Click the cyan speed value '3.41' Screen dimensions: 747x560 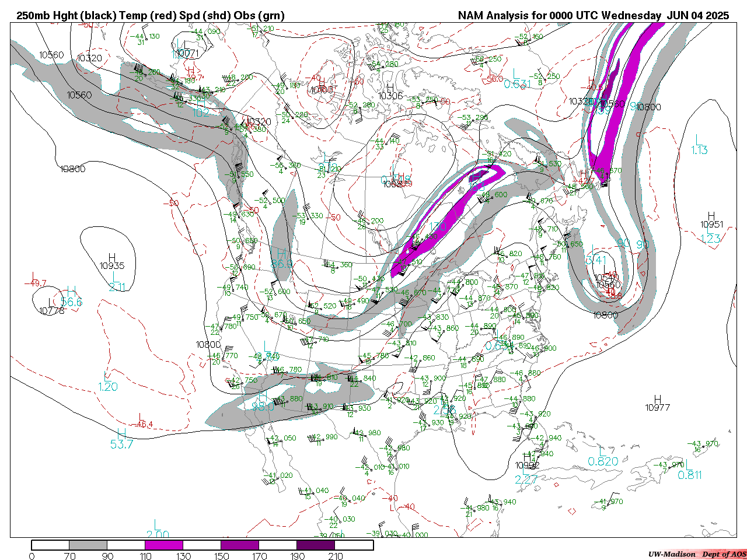pyautogui.click(x=596, y=260)
